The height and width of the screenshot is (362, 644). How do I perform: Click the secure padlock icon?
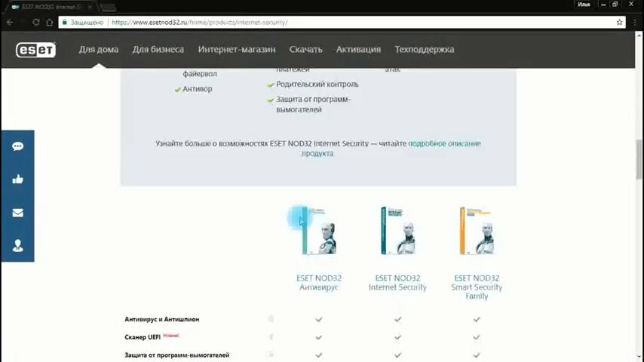(x=65, y=22)
